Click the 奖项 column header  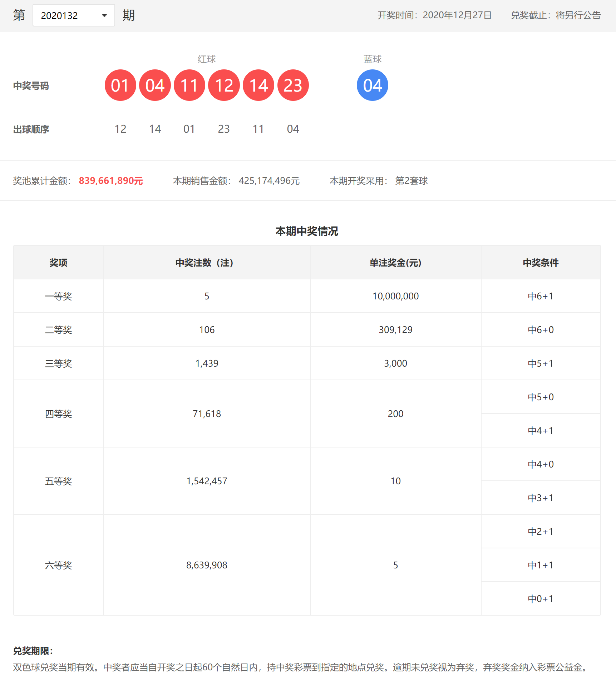coord(58,263)
